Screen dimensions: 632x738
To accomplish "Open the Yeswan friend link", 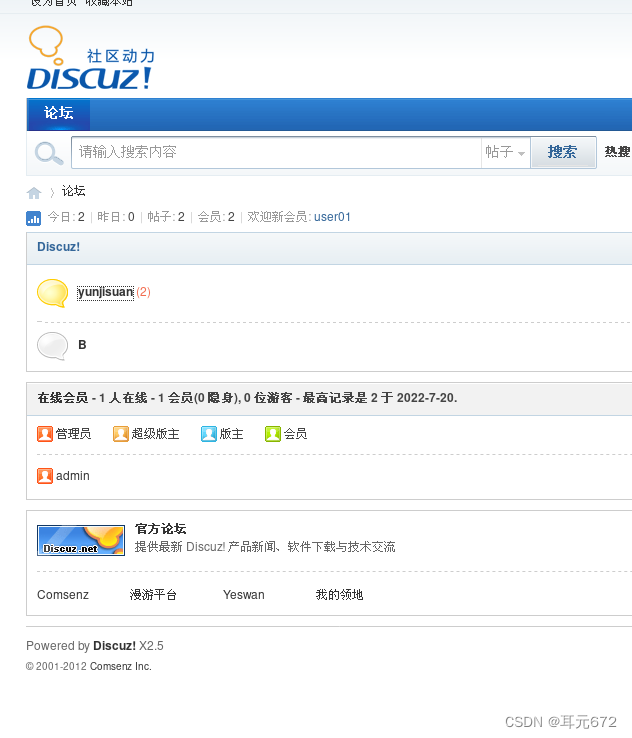I will (244, 595).
